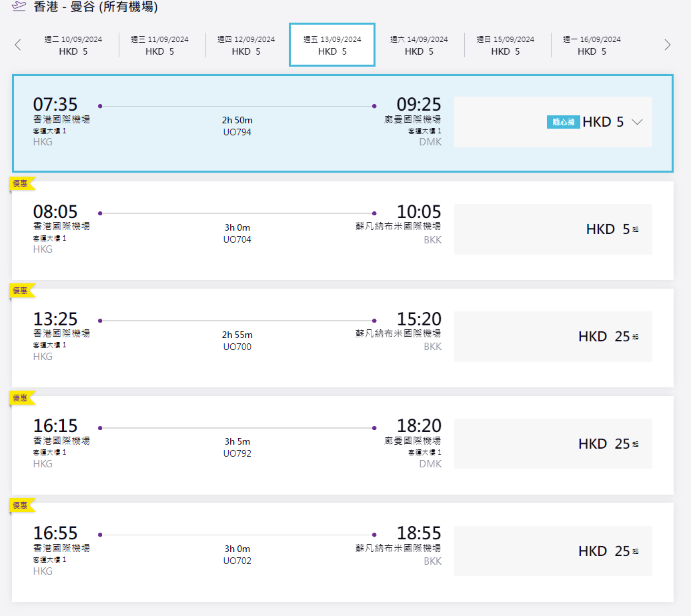
Task: Expand HKD 5 fare for flight UO704
Action: [x=552, y=229]
